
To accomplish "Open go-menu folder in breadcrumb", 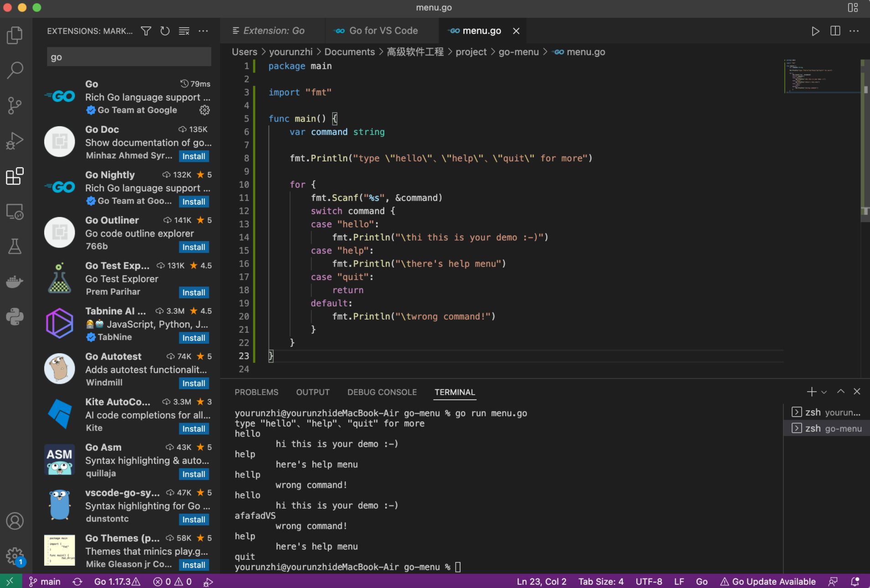I will click(x=518, y=52).
